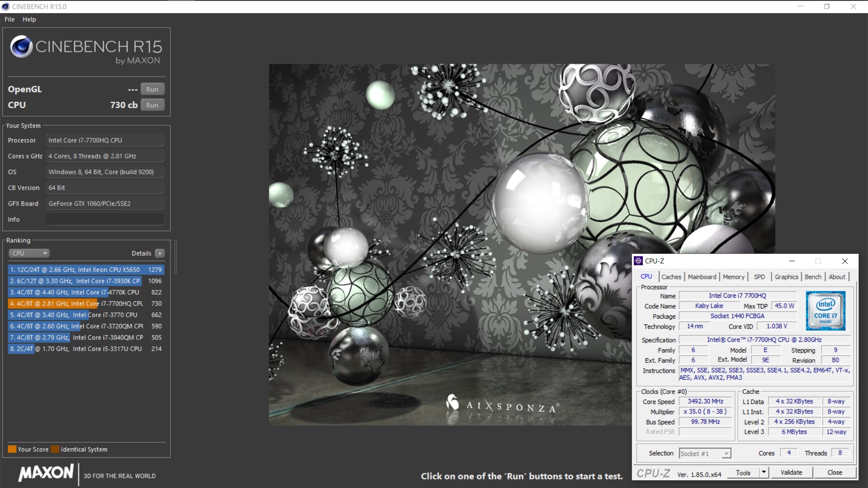Screen dimensions: 868x488
Task: Open the Tools dropdown arrow in CPU-Z
Action: coord(764,473)
